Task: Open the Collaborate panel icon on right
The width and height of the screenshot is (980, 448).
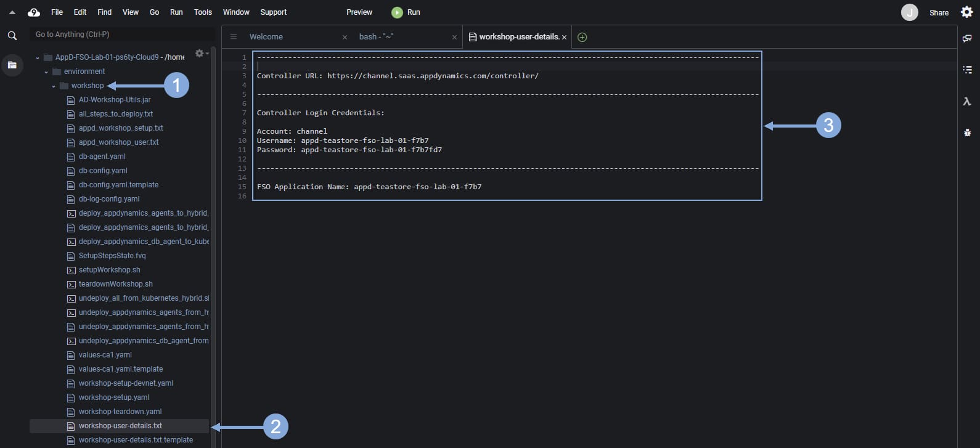Action: [967, 38]
